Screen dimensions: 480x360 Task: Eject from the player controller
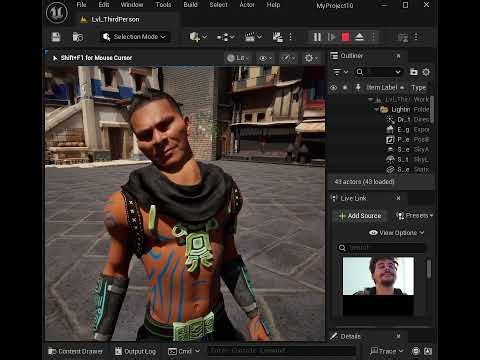(x=359, y=37)
